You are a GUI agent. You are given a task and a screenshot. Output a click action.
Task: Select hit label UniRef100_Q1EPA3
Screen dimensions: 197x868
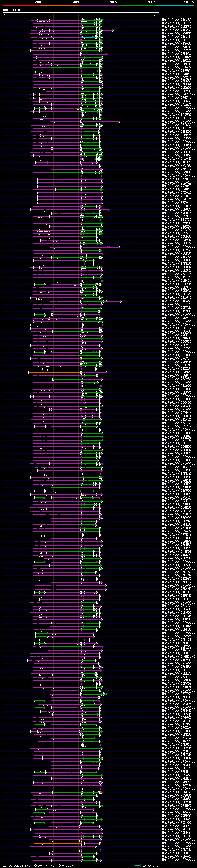pyautogui.click(x=177, y=477)
